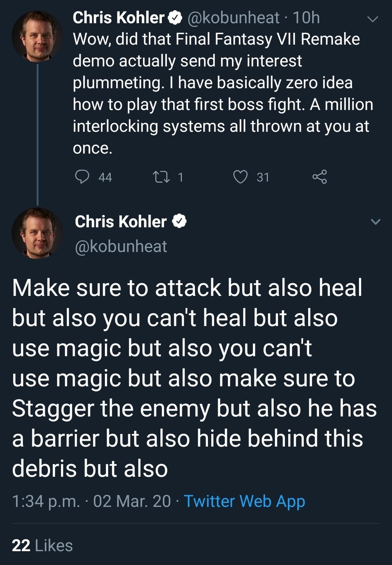Open @kobunheat handle under main tweet name
The image size is (392, 565).
coord(121,246)
